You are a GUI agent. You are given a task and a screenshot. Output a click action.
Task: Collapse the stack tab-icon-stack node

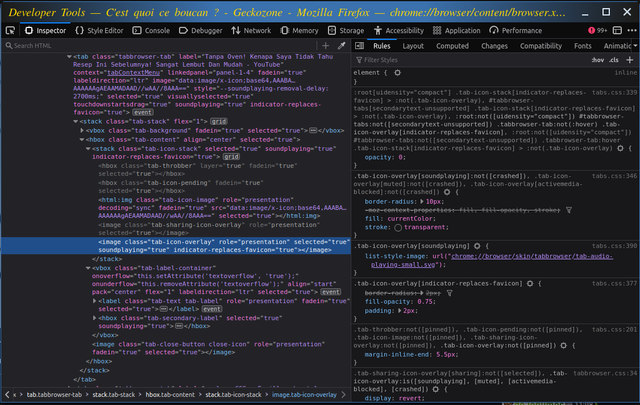88,149
